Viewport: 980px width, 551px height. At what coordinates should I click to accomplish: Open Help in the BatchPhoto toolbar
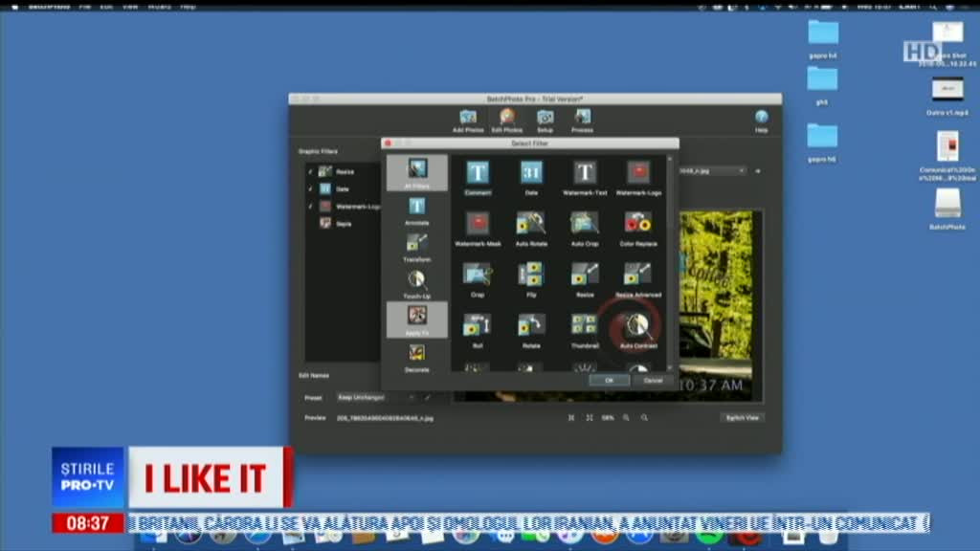click(x=761, y=118)
